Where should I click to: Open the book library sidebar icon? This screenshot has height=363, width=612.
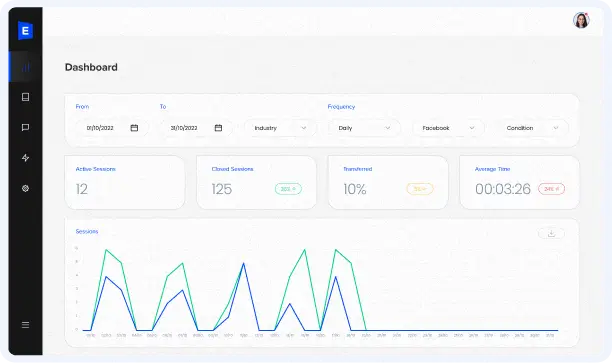point(25,97)
